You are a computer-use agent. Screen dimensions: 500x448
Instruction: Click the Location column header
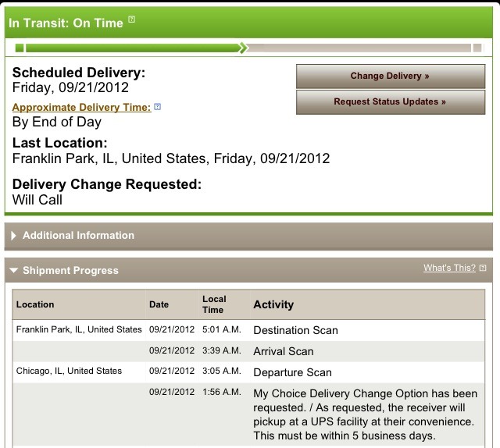point(35,304)
